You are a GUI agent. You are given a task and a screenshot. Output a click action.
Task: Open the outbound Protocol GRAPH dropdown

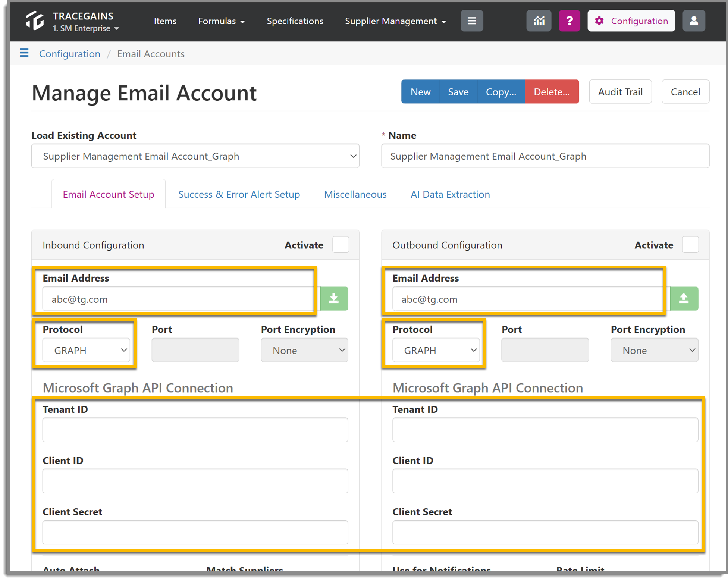(436, 350)
